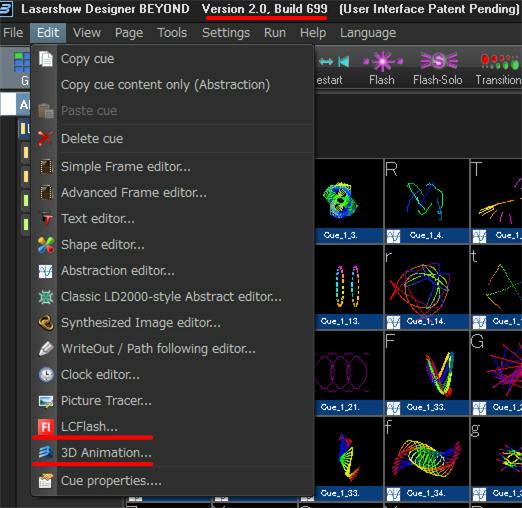The image size is (522, 508).
Task: Click the Text editor red T icon
Action: coord(46,218)
